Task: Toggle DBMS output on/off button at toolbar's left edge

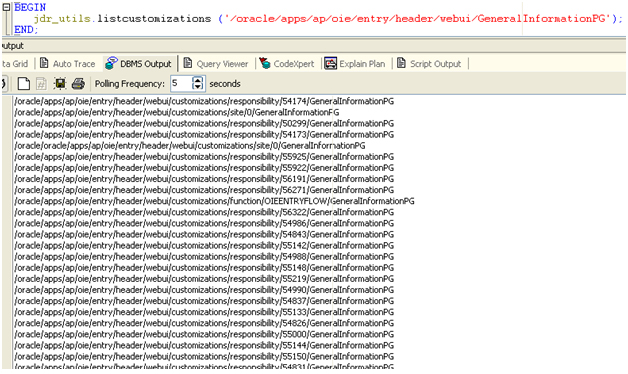Action: pos(3,84)
